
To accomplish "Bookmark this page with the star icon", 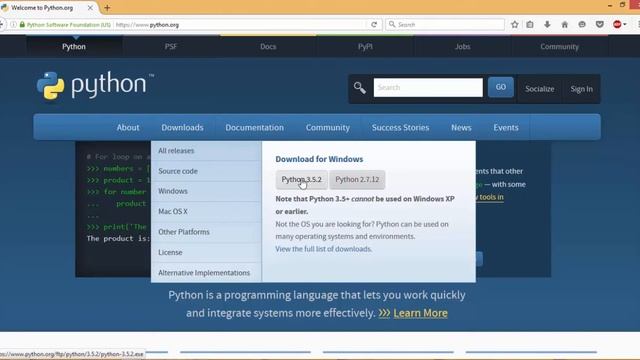I will click(x=514, y=24).
